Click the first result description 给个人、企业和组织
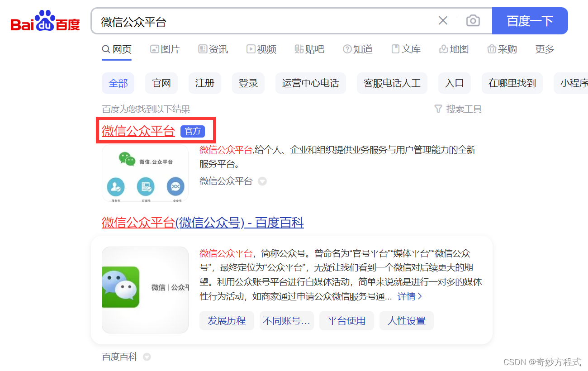The height and width of the screenshot is (371, 588). coord(337,157)
